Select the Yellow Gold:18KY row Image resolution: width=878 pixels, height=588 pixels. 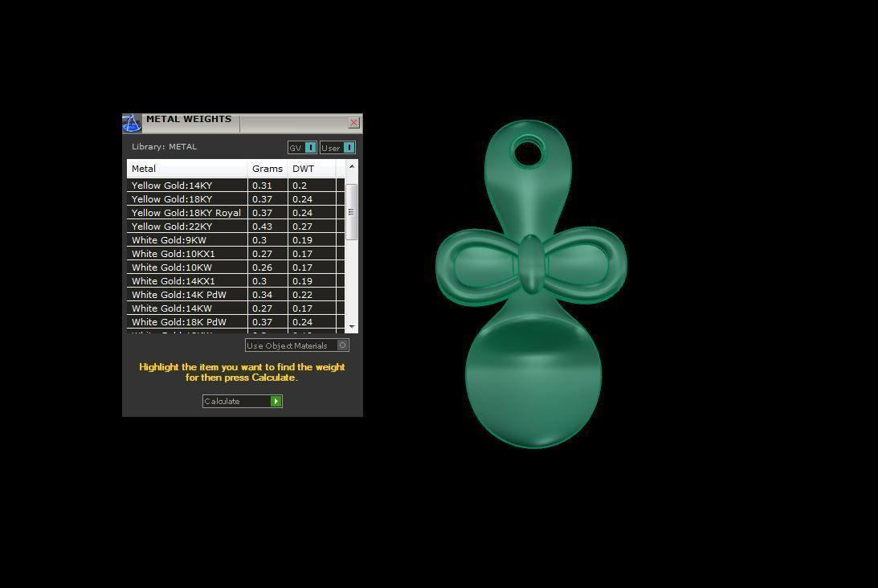235,198
